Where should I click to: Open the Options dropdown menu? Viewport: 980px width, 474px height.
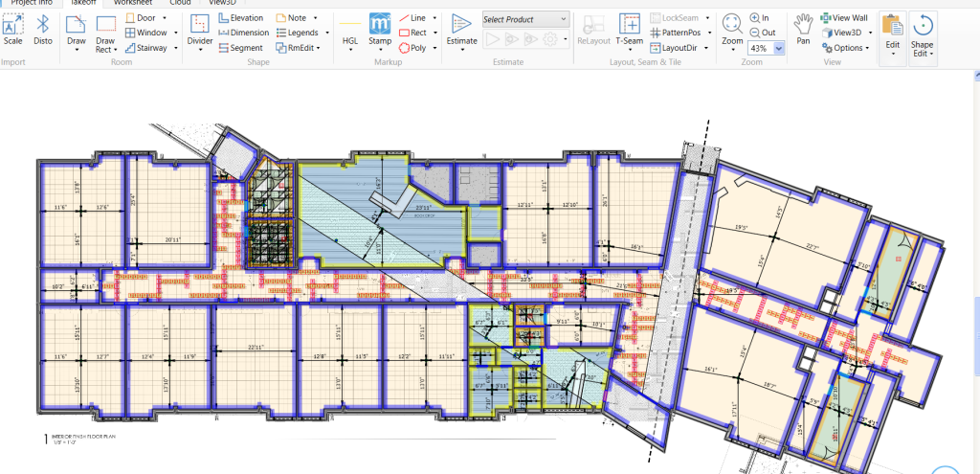846,48
